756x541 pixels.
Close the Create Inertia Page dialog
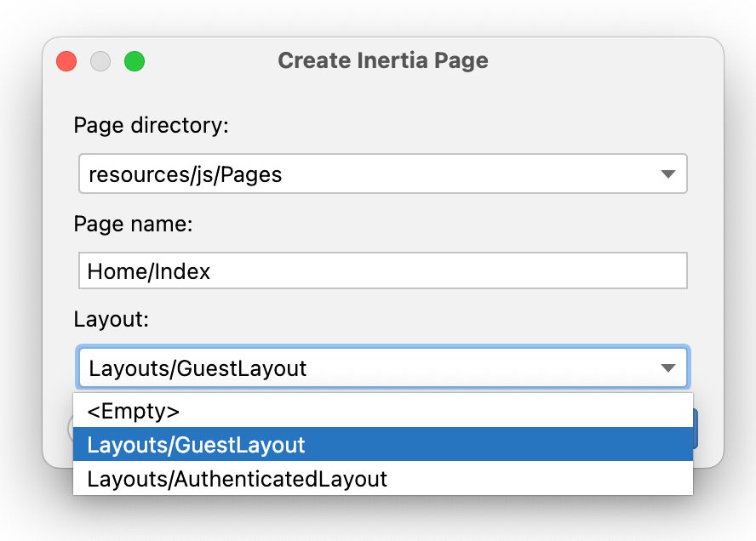pos(66,61)
